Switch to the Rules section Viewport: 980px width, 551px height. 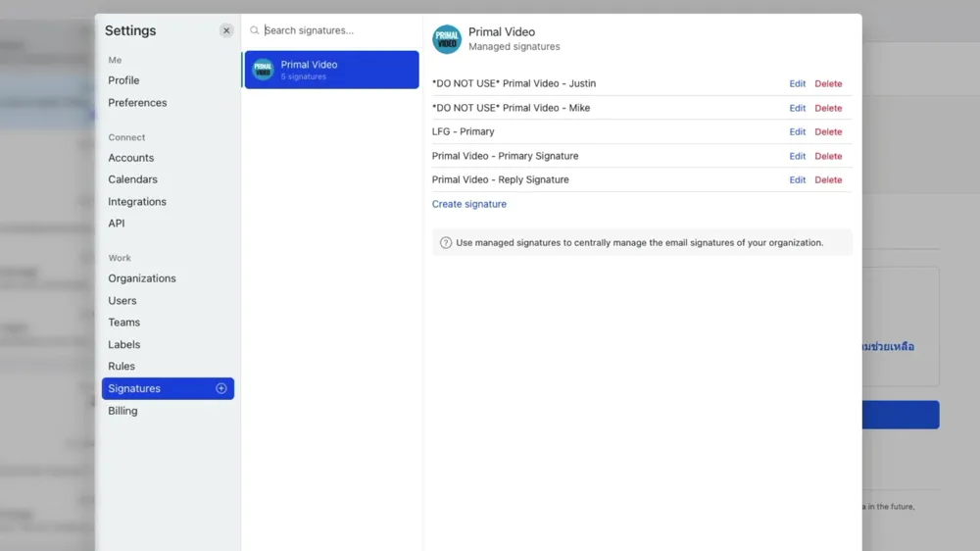122,367
